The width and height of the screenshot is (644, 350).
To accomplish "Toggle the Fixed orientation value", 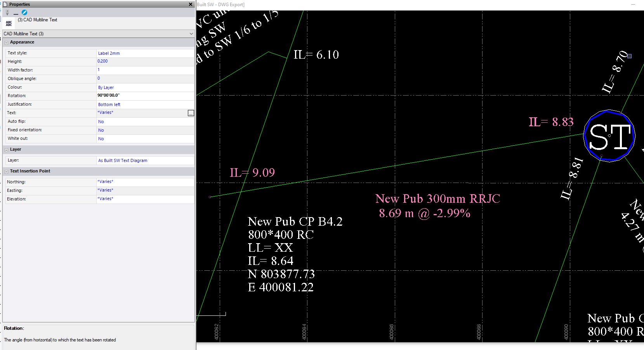I will click(x=145, y=130).
